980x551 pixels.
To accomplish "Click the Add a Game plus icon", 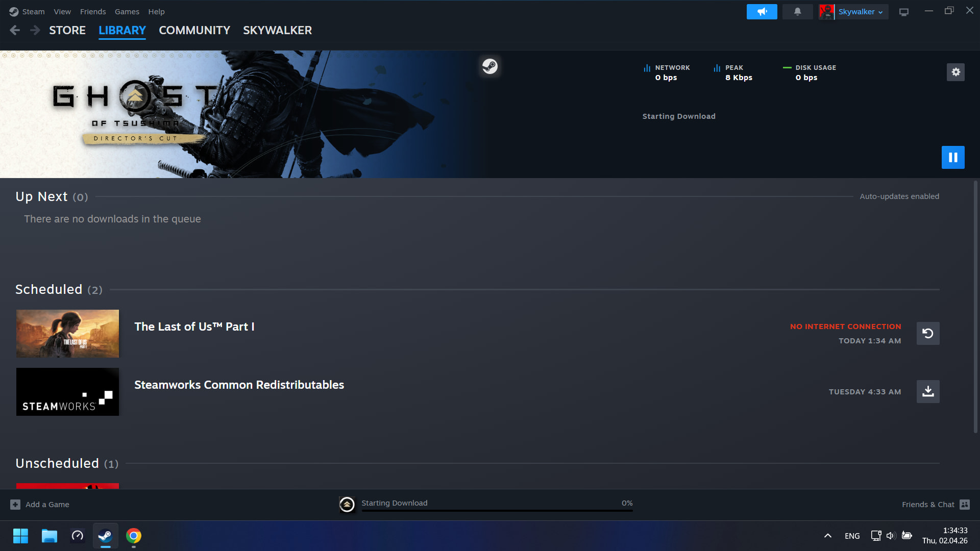I will (15, 504).
